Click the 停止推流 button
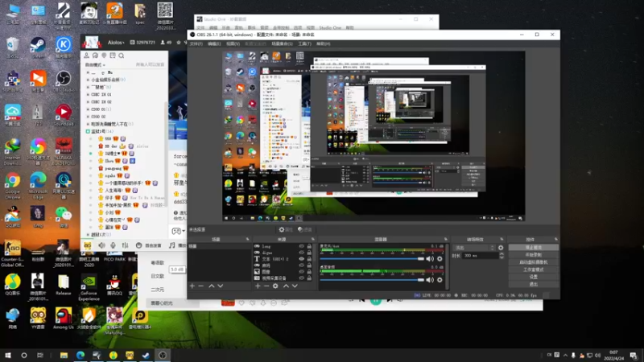644x362 pixels. 533,248
